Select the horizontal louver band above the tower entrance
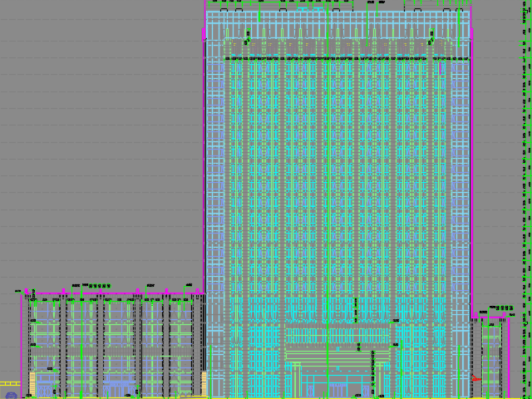Image resolution: width=532 pixels, height=399 pixels. click(x=337, y=336)
